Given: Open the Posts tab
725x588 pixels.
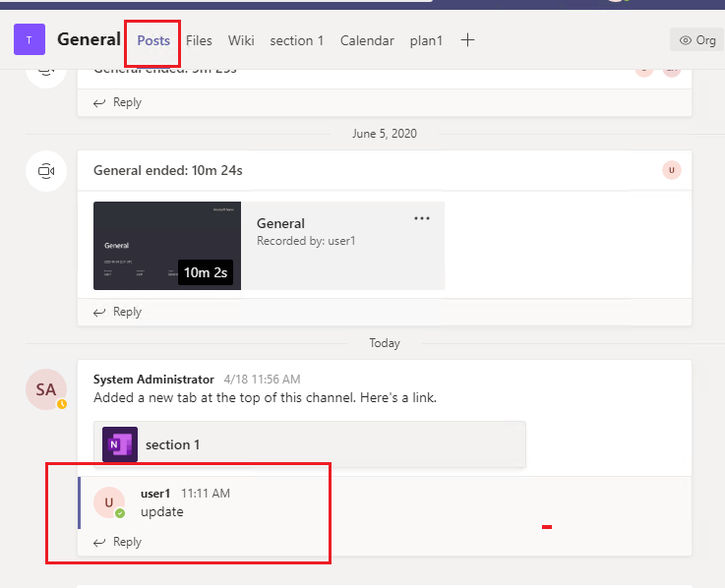Looking at the screenshot, I should pos(153,40).
